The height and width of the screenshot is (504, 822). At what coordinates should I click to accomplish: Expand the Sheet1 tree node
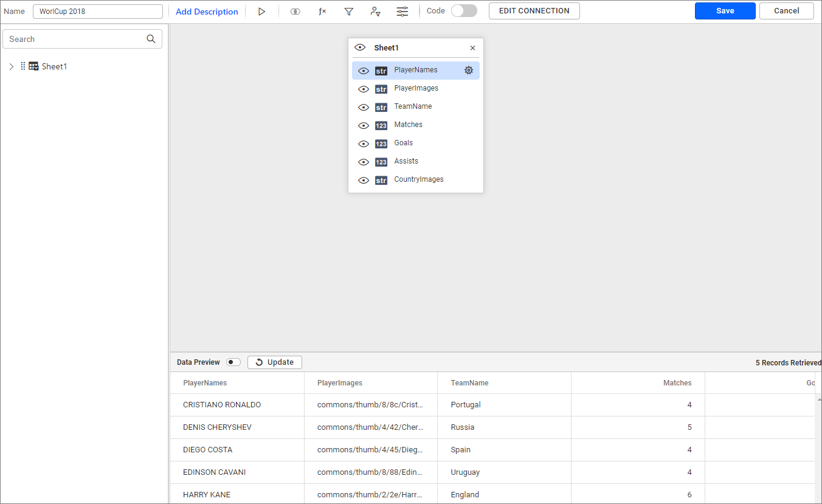point(12,67)
